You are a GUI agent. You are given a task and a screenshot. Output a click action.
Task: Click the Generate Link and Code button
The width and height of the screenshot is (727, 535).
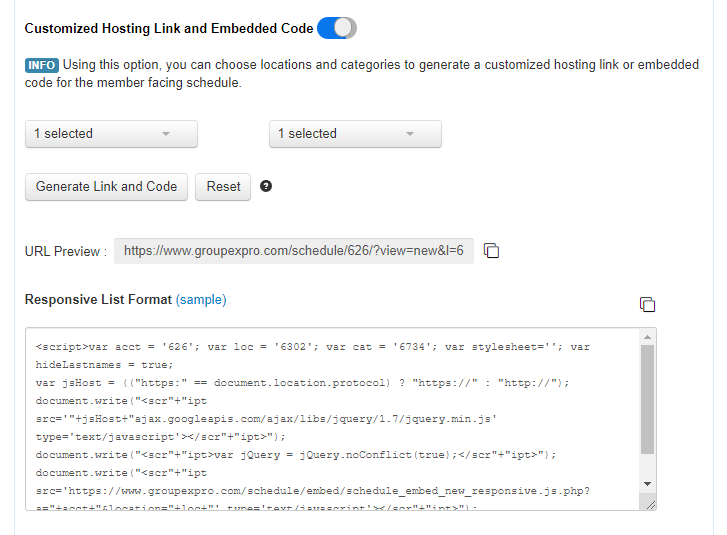pos(106,187)
